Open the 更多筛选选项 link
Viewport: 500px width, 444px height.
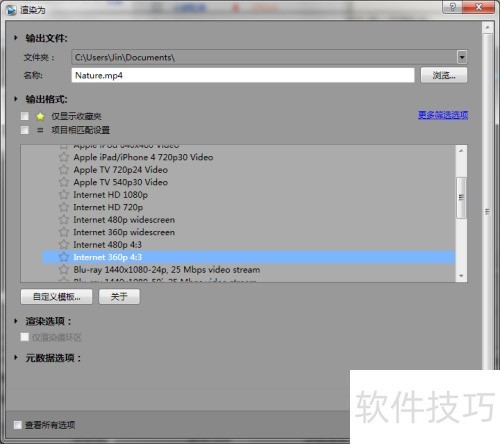tap(443, 115)
